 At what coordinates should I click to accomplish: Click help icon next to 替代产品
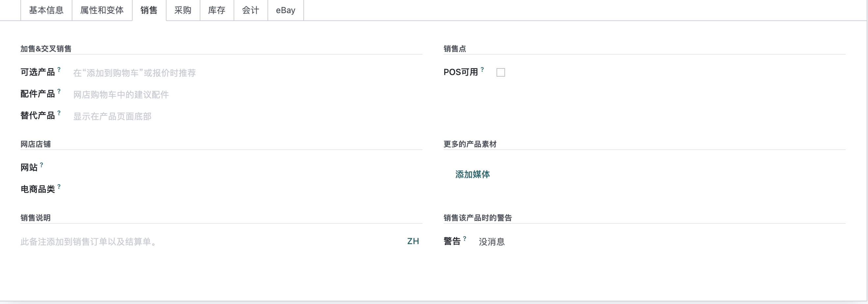pyautogui.click(x=59, y=113)
